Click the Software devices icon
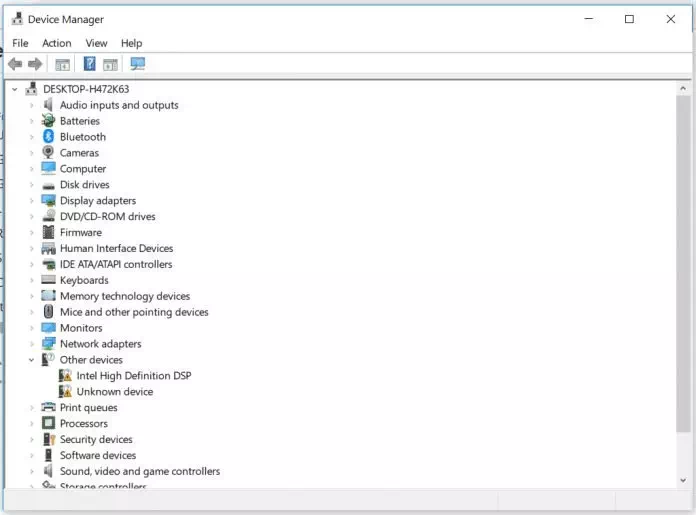696x515 pixels. 48,455
